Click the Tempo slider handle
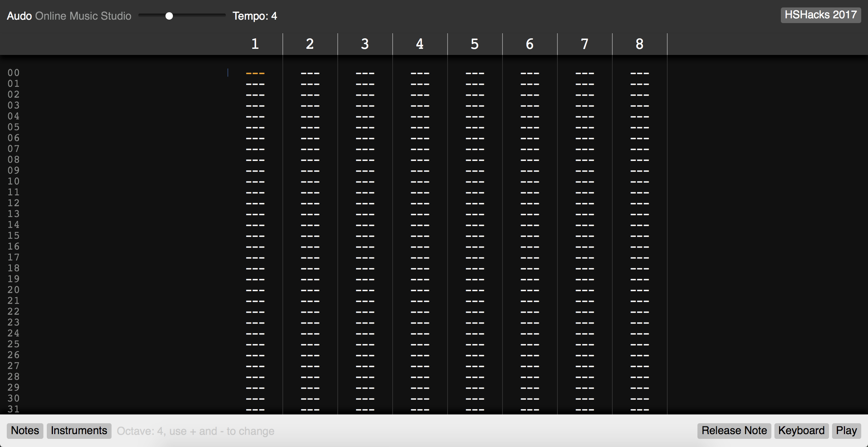Image resolution: width=868 pixels, height=447 pixels. point(169,16)
